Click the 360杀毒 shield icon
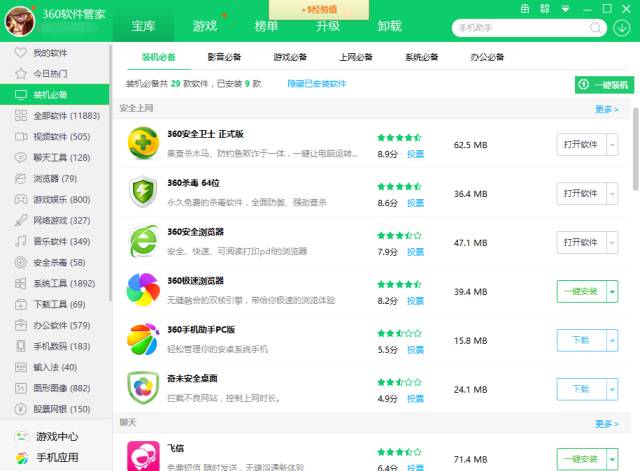 click(143, 192)
